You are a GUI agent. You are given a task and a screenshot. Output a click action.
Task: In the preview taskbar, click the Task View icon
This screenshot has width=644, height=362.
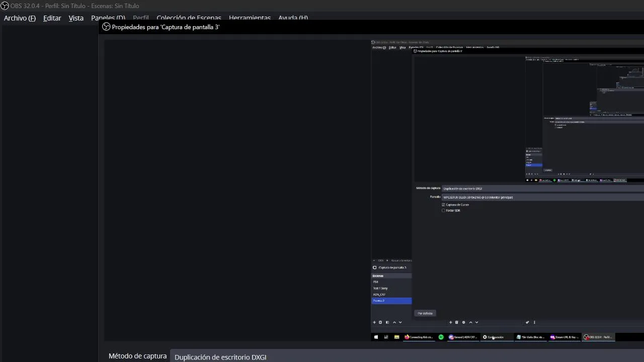pos(386,337)
